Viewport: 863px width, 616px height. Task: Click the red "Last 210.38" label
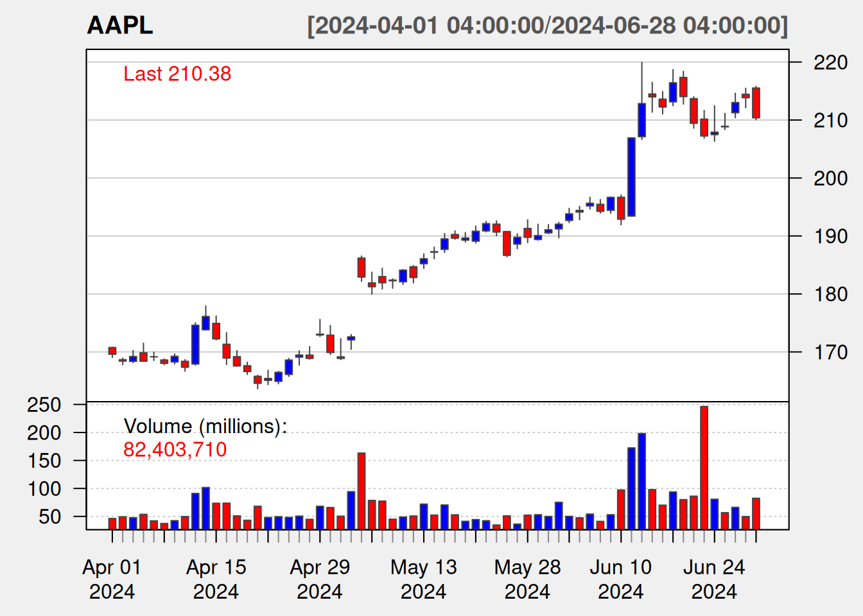point(177,74)
